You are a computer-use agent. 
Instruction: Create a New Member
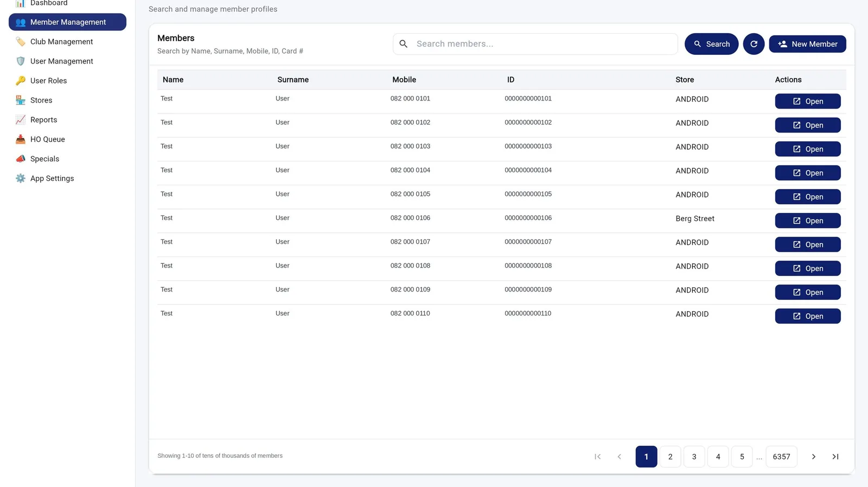pyautogui.click(x=807, y=44)
